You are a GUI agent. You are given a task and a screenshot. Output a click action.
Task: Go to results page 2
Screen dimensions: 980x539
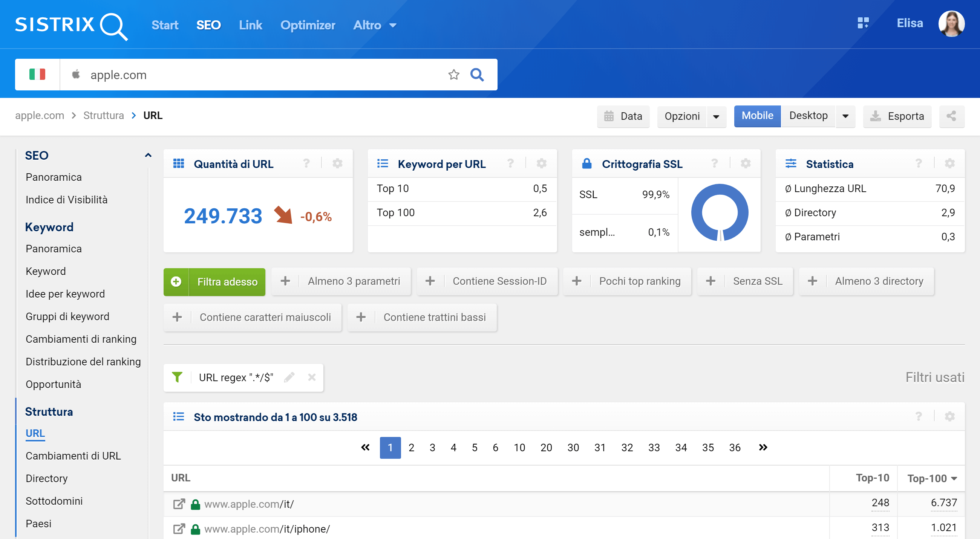(x=411, y=447)
